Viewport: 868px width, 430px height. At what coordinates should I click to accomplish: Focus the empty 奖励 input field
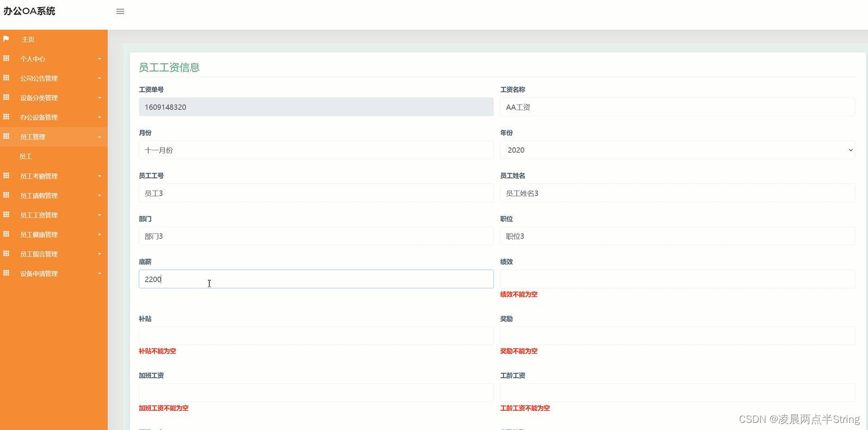pos(677,336)
